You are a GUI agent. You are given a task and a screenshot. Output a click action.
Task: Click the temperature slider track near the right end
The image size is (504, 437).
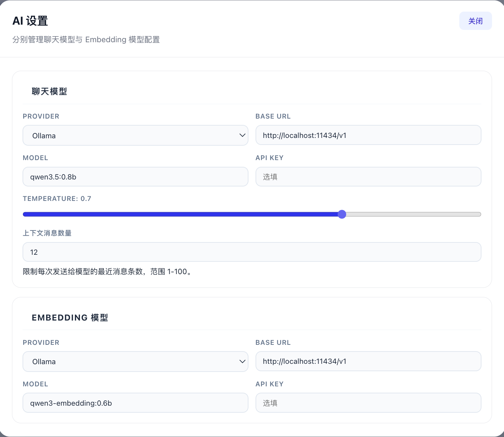pyautogui.click(x=458, y=214)
